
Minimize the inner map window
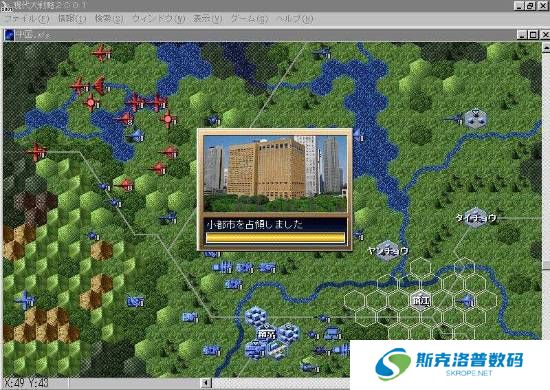[x=522, y=35]
